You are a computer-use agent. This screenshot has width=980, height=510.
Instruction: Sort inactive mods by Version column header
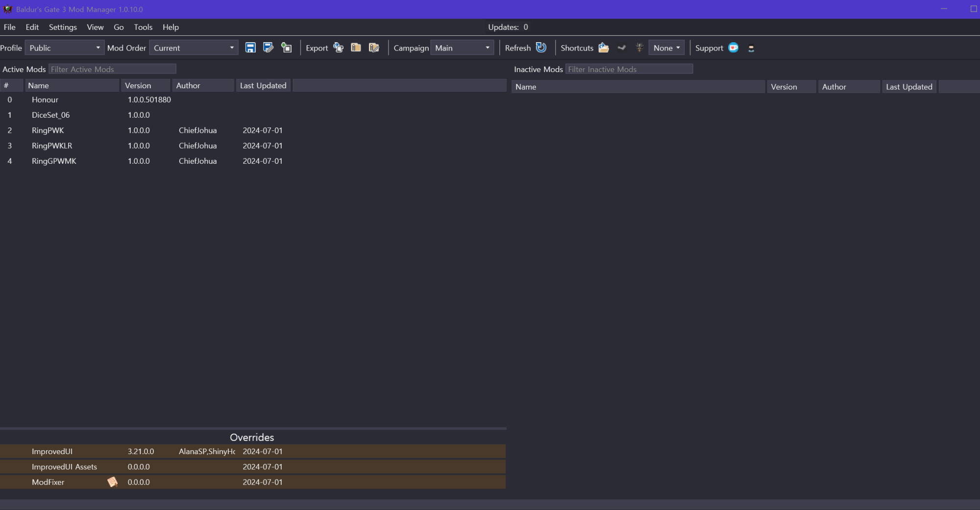coord(791,87)
